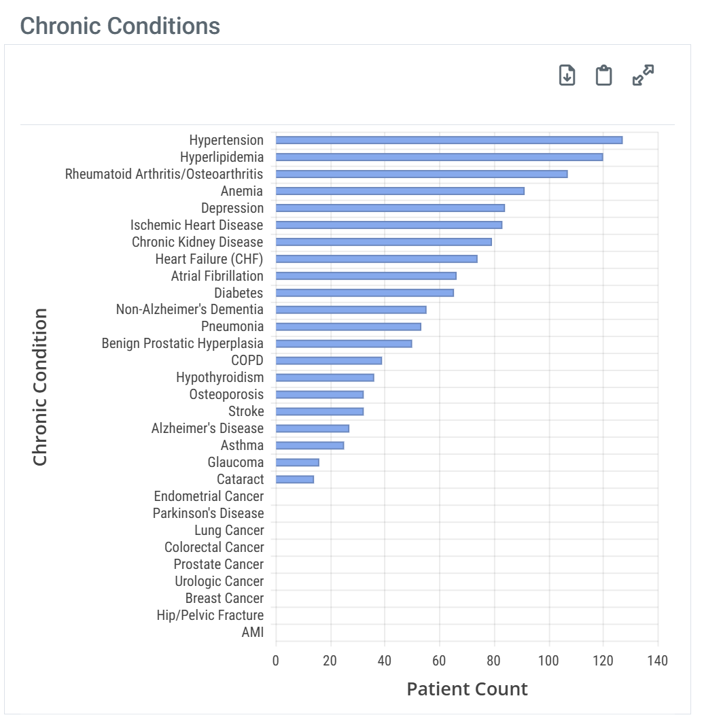702x728 pixels.
Task: Click the Glaucoma bar
Action: 297,462
